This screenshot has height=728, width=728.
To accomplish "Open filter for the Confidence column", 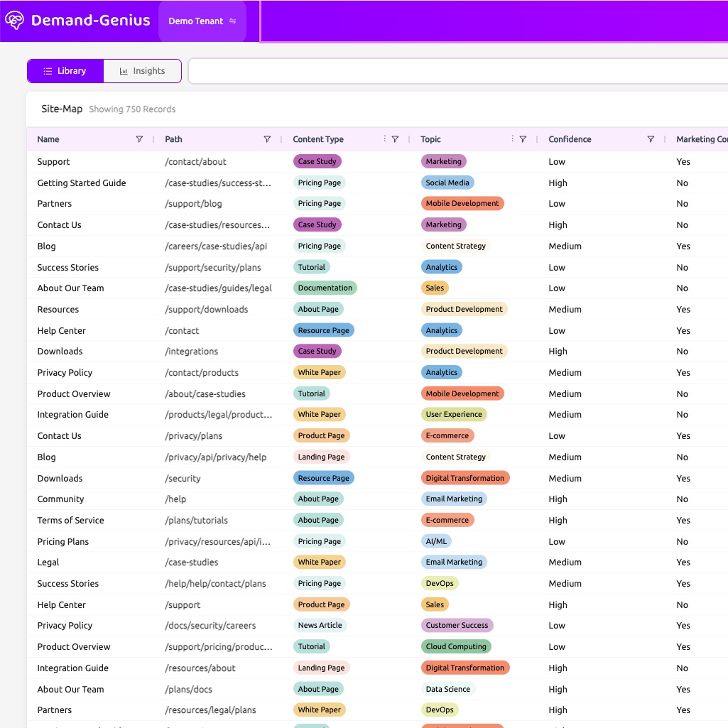I will pos(651,139).
